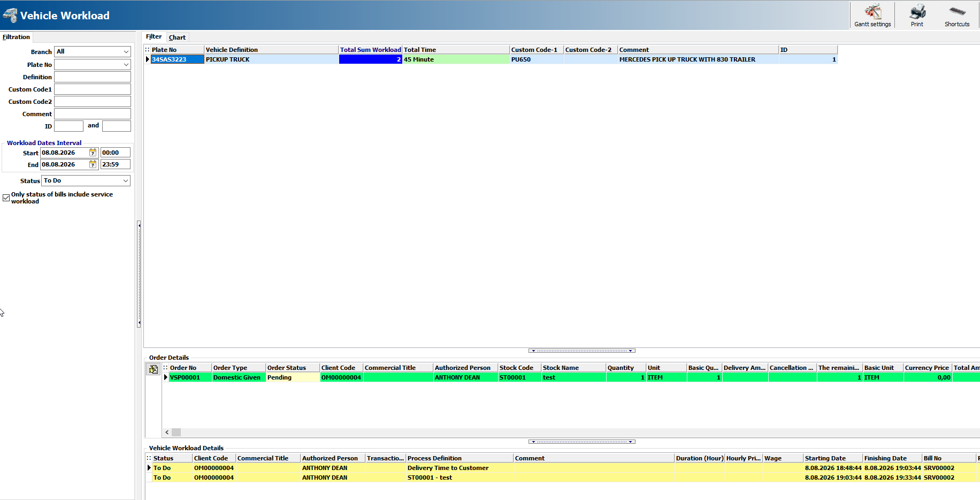Sort by Total Sum Workload column header
980x500 pixels.
pyautogui.click(x=370, y=50)
